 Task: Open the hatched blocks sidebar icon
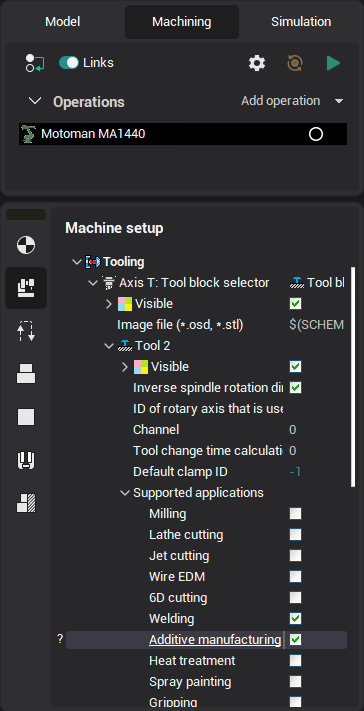(26, 503)
